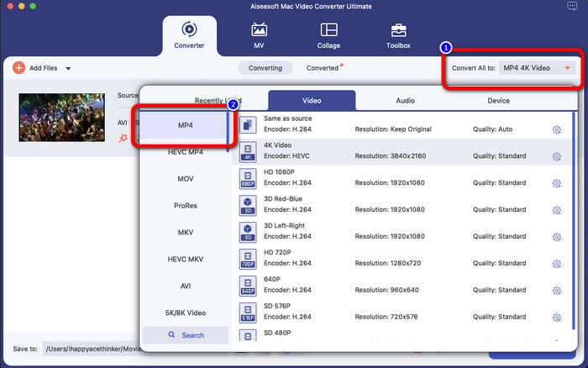The height and width of the screenshot is (368, 588).
Task: Click the 576P format icon
Action: pos(248,313)
